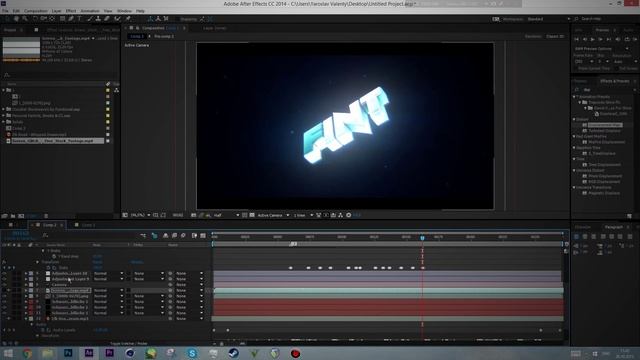Play the preview in the Preview panel
Screen dimensions: 640x360
click(593, 39)
